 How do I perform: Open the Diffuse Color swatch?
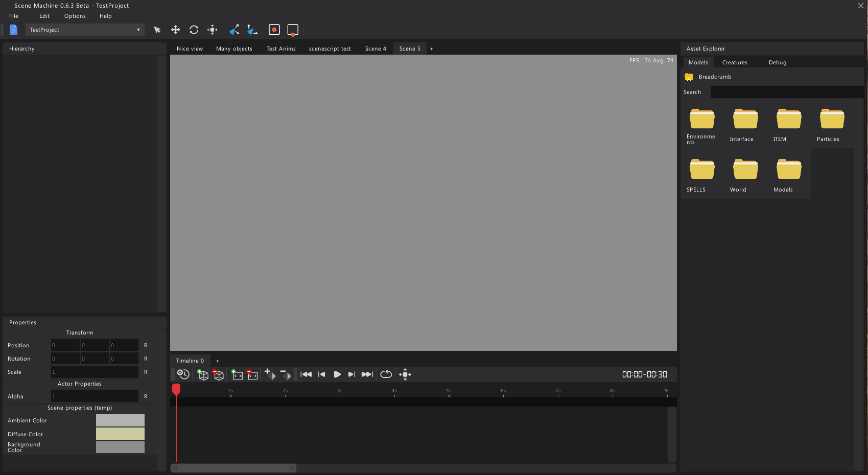pyautogui.click(x=120, y=434)
